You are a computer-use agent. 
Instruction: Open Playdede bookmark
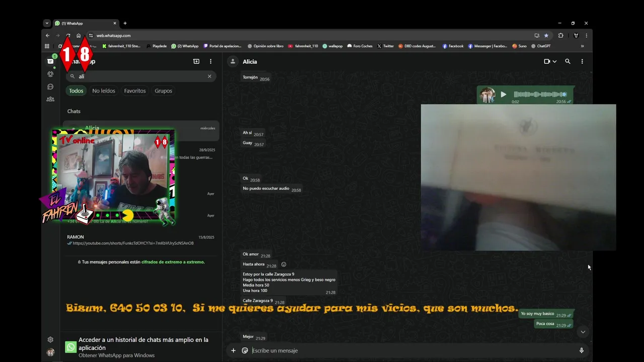coord(156,46)
